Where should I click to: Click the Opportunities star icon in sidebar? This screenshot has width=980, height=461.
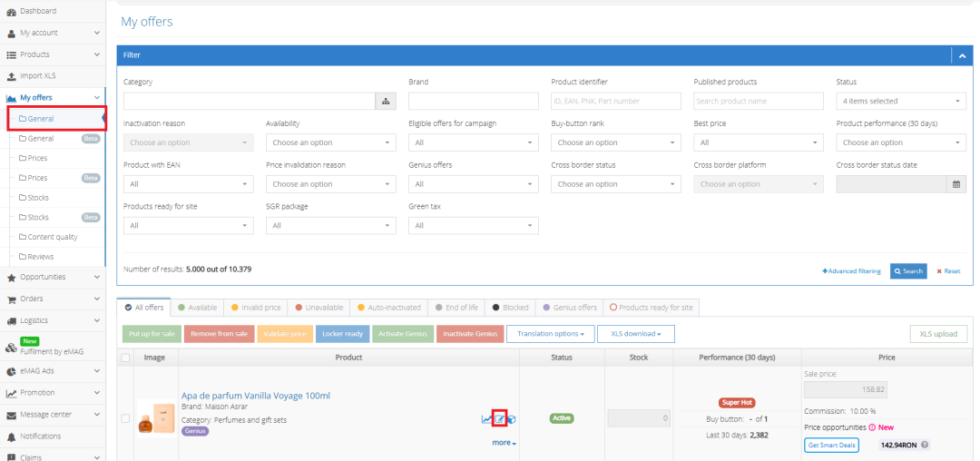(x=11, y=278)
